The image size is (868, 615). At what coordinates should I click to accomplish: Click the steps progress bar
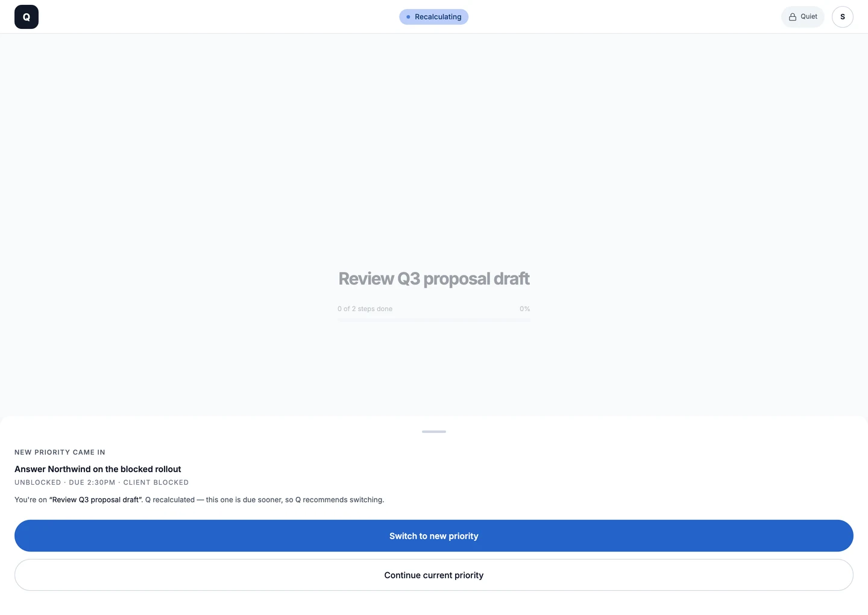tap(434, 320)
